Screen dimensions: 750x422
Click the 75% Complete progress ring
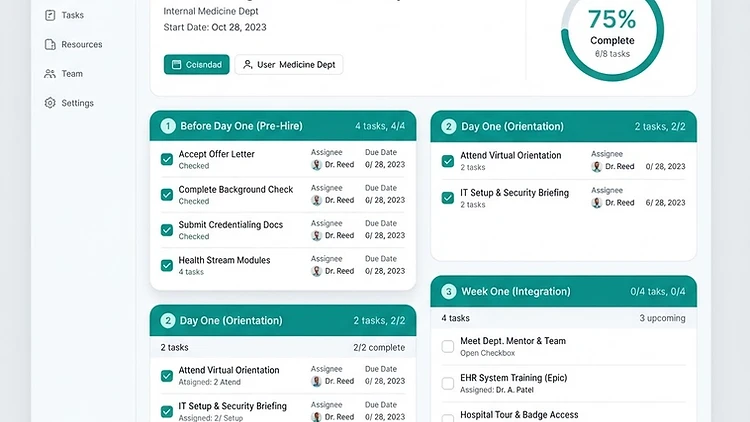tap(612, 32)
